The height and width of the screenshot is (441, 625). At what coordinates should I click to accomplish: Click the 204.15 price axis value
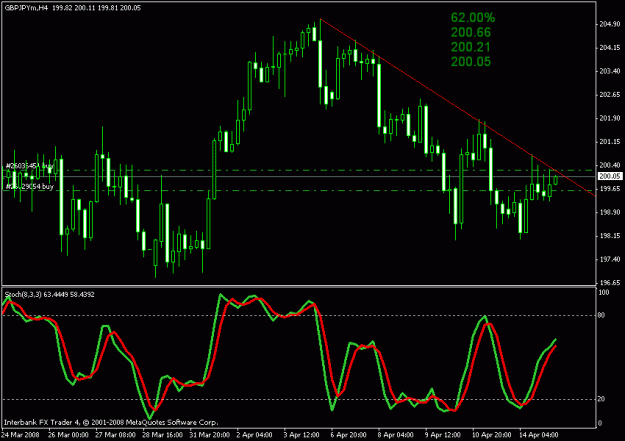tap(610, 48)
